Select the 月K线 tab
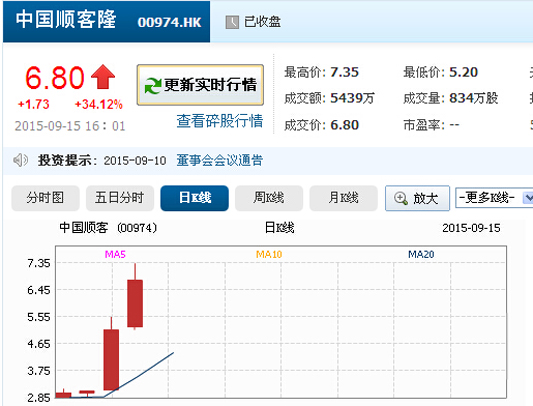The height and width of the screenshot is (406, 533). 343,198
